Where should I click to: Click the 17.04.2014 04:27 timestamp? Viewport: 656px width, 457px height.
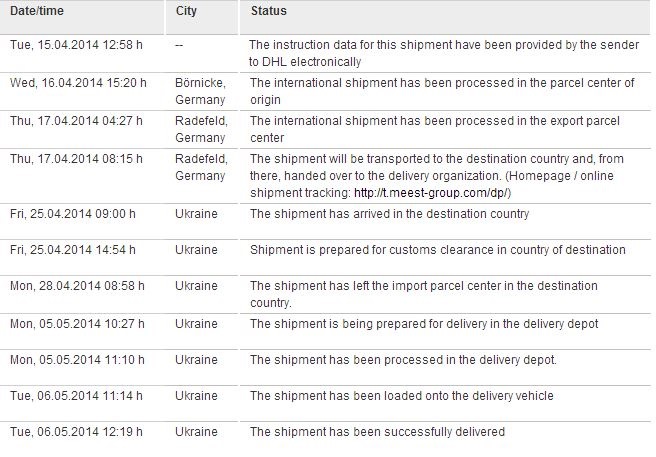tap(72, 122)
